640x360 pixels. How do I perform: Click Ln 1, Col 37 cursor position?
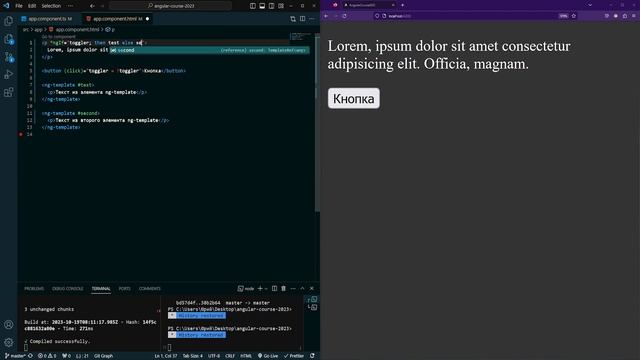(x=166, y=356)
